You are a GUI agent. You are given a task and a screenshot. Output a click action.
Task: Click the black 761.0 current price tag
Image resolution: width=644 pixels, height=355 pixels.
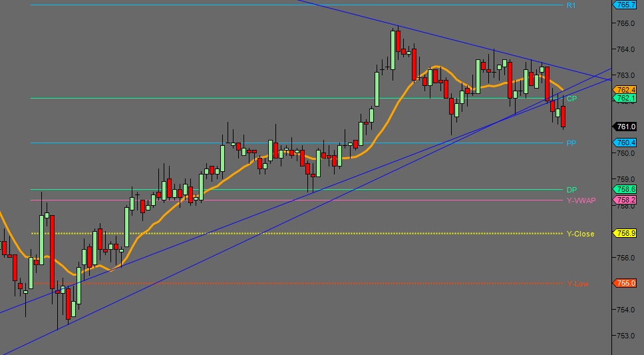click(625, 127)
